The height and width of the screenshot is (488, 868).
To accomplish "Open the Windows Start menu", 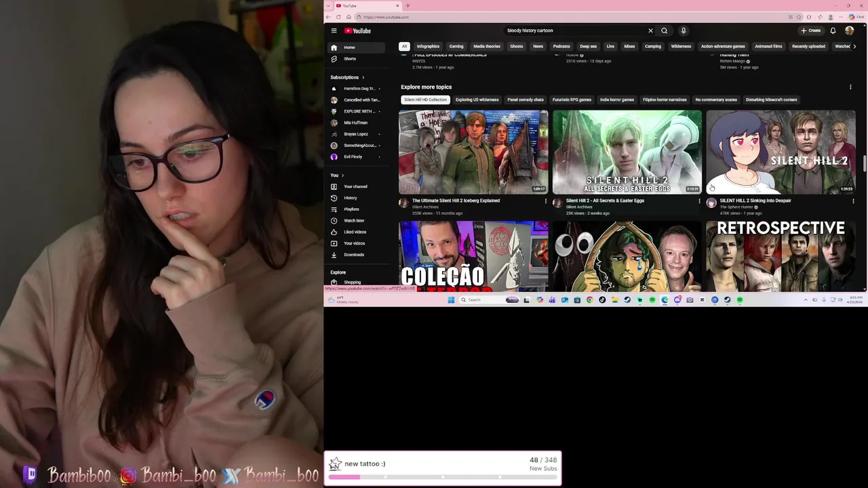I will click(x=451, y=300).
